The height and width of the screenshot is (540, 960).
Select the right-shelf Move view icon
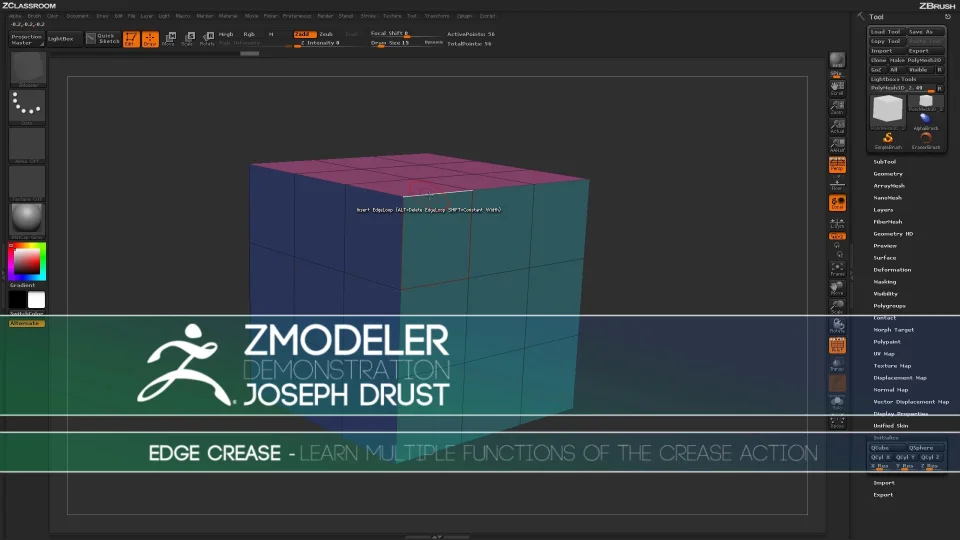pos(837,288)
